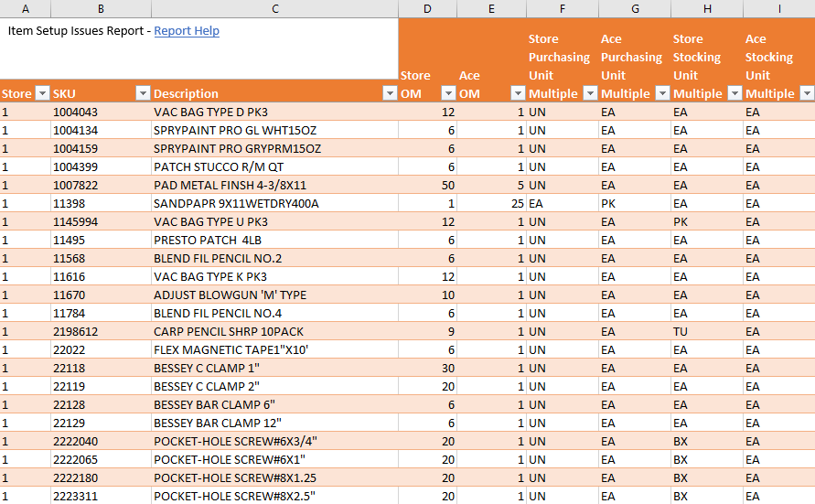Click the SKU cell 1004043
815x504 pixels.
coord(101,112)
